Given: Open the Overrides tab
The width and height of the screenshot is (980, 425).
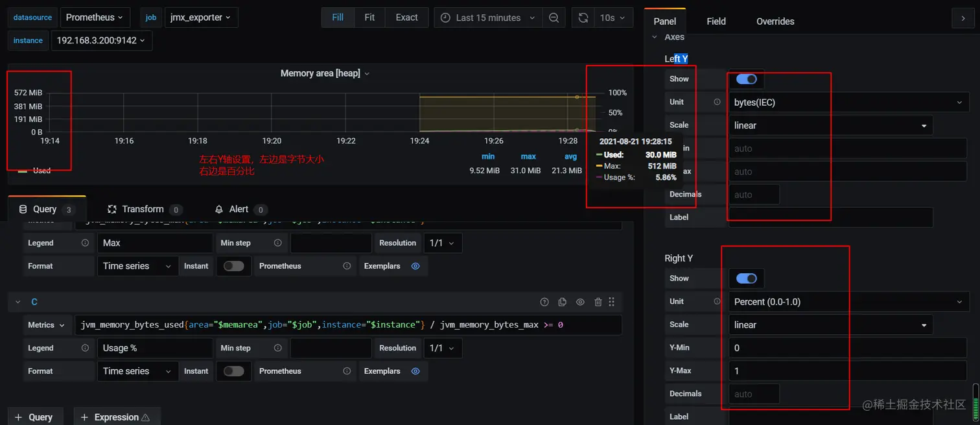Looking at the screenshot, I should click(775, 21).
